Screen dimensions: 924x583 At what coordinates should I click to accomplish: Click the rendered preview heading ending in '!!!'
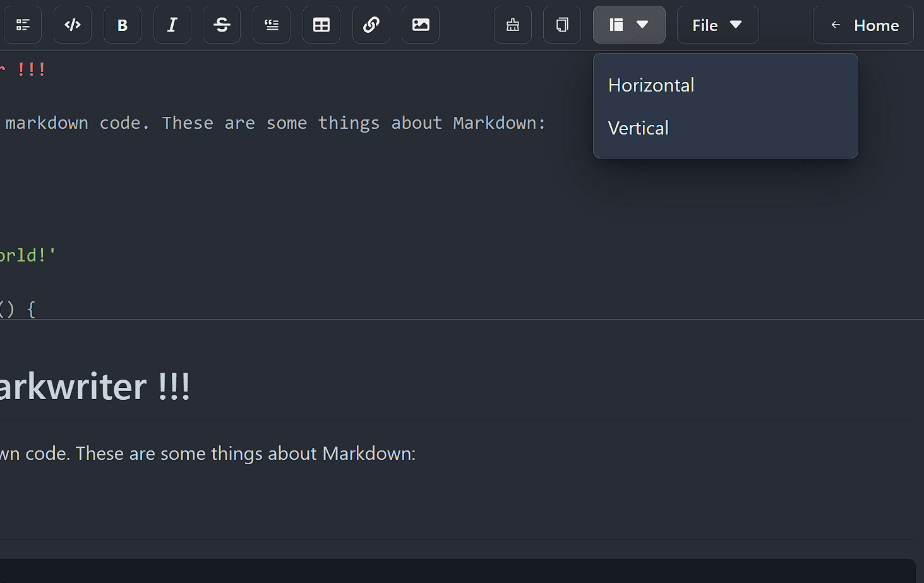point(95,386)
